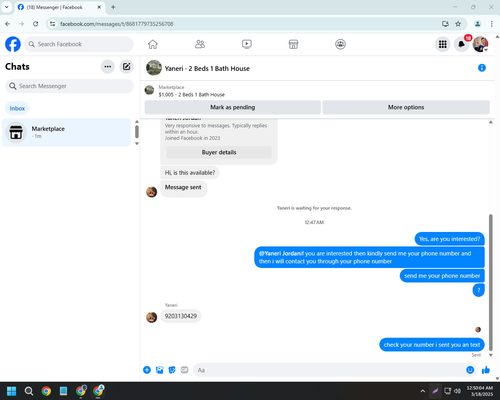Click the chat scrollbar in conversation pane
500x400 pixels.
click(x=491, y=282)
